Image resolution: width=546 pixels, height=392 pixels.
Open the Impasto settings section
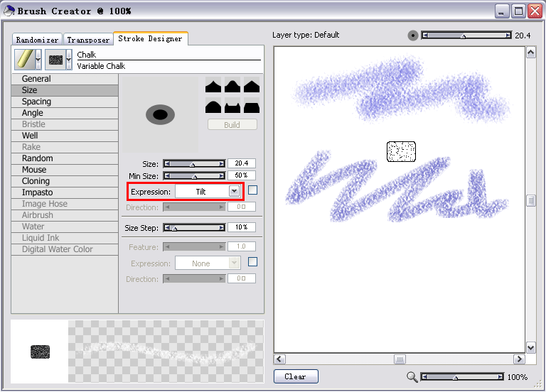point(37,192)
